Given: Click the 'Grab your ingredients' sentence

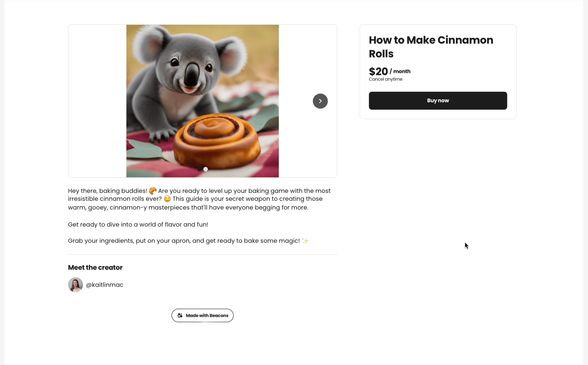Looking at the screenshot, I should tap(184, 241).
